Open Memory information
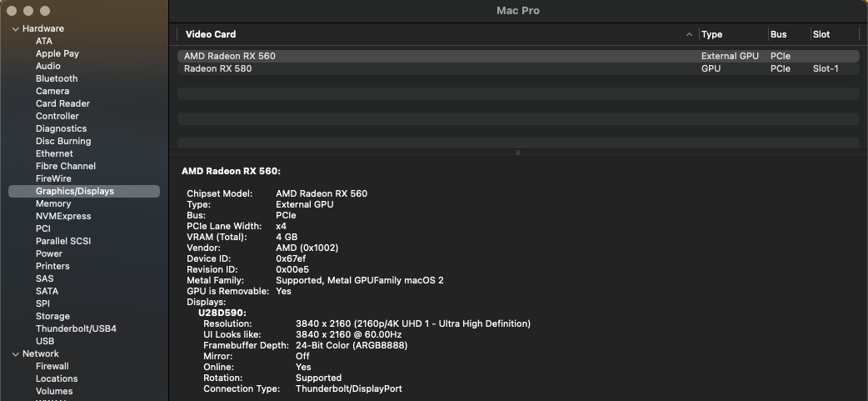Viewport: 868px width, 401px height. tap(53, 203)
